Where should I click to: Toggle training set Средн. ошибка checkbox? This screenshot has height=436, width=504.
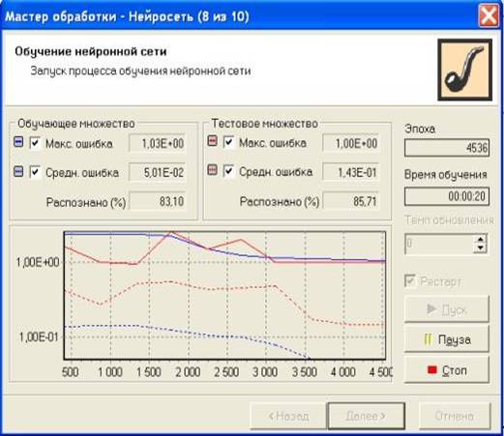coord(35,172)
